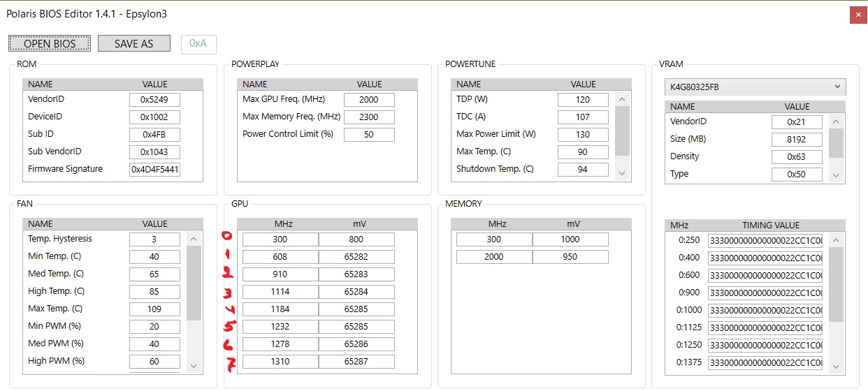868x391 pixels.
Task: Edit Med PWM (%) value 40
Action: coord(154,344)
